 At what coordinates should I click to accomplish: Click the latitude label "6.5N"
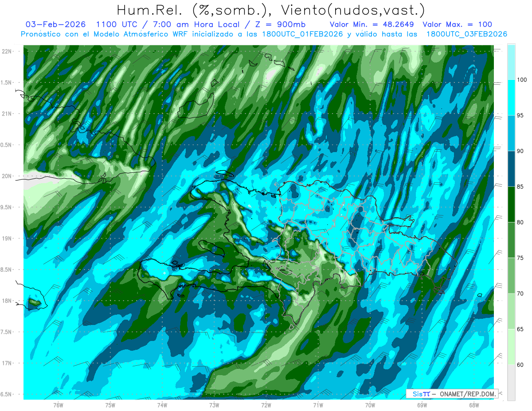tap(7, 394)
